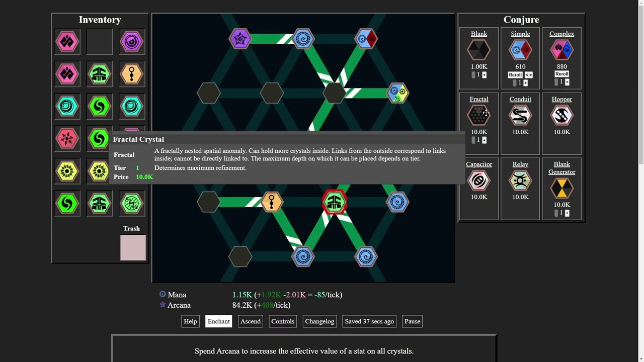Image resolution: width=644 pixels, height=362 pixels.
Task: Click the 610 price under Simple
Action: tap(520, 66)
